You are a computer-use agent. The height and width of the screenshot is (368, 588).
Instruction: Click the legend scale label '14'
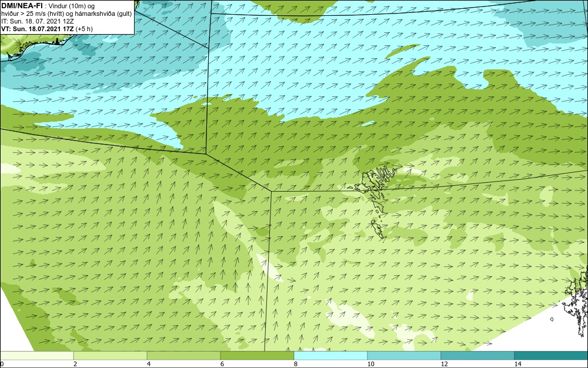[518, 364]
